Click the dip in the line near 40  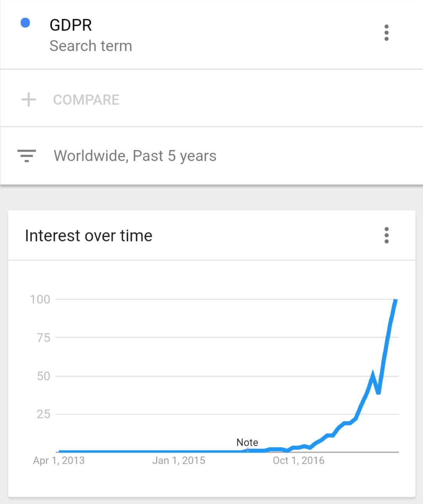point(378,392)
